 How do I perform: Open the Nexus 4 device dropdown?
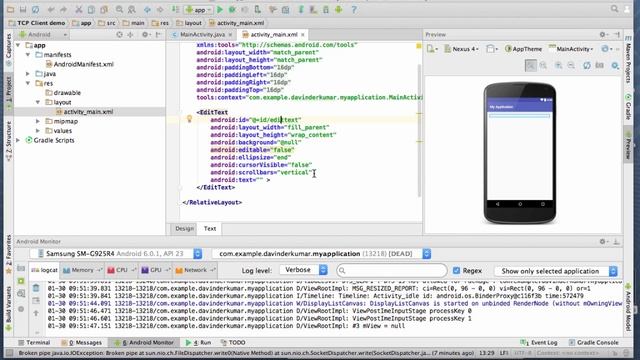tap(461, 49)
